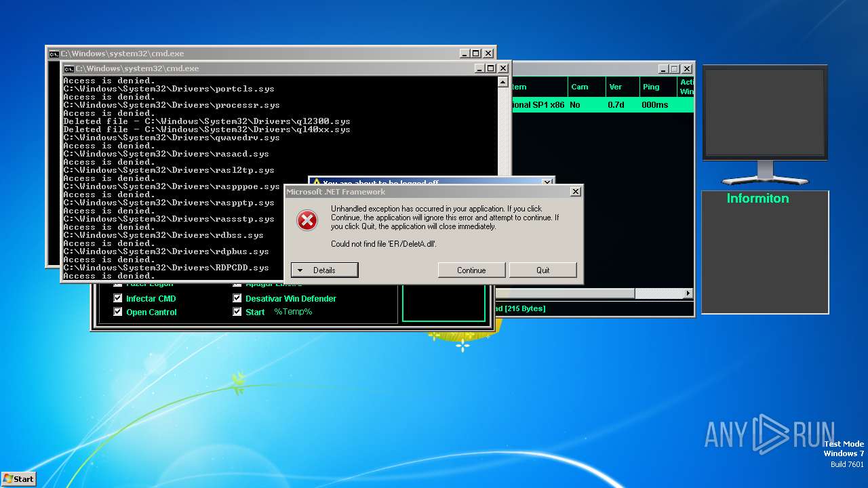Toggle the Open Cantrol checkbox
The image size is (868, 488).
[118, 312]
